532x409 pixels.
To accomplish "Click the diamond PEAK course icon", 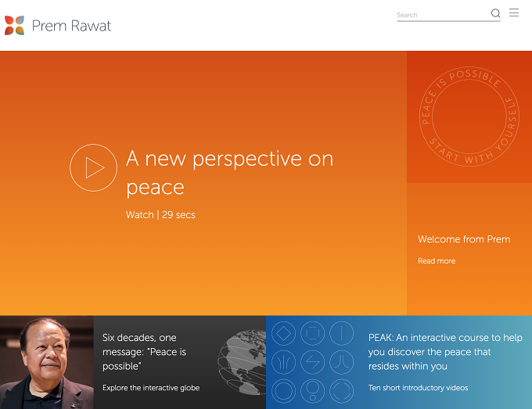I will coord(284,333).
